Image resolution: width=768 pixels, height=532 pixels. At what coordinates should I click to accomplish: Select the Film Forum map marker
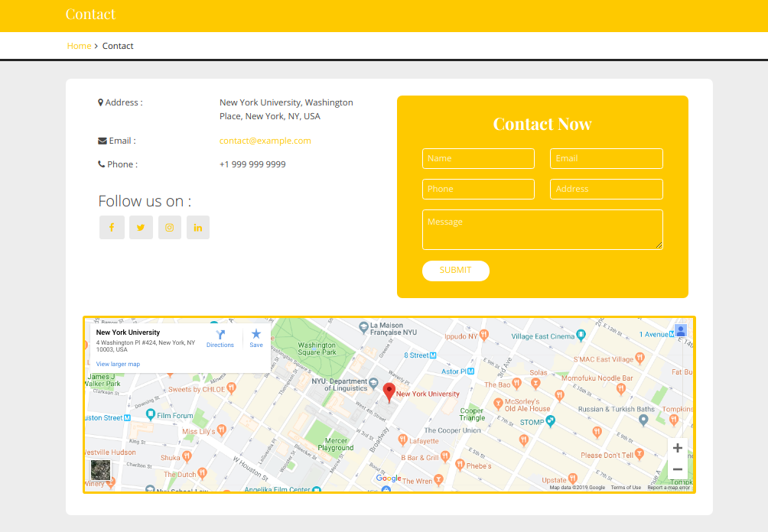click(151, 414)
